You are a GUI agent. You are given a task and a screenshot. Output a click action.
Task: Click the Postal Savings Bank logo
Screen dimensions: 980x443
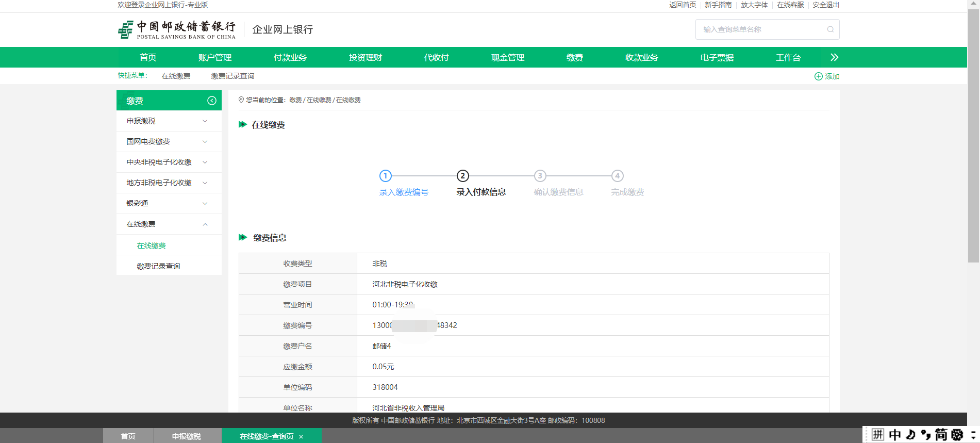pyautogui.click(x=176, y=30)
